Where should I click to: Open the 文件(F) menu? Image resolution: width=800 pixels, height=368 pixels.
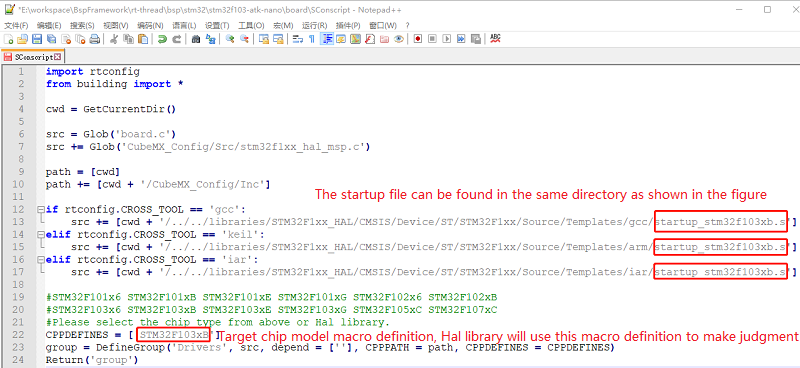click(15, 26)
